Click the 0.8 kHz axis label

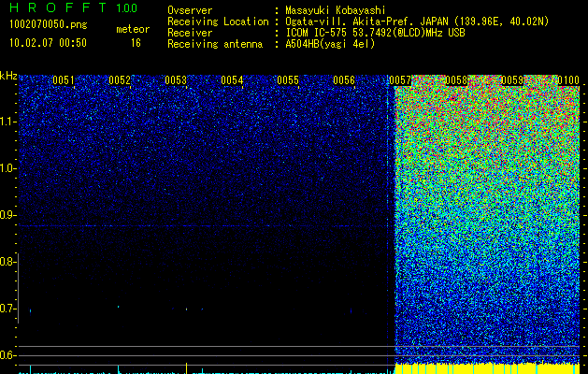7,262
